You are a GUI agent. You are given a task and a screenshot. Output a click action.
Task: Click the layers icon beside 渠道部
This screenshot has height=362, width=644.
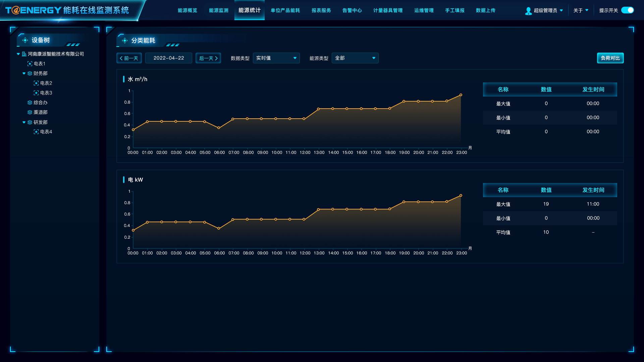pyautogui.click(x=30, y=112)
